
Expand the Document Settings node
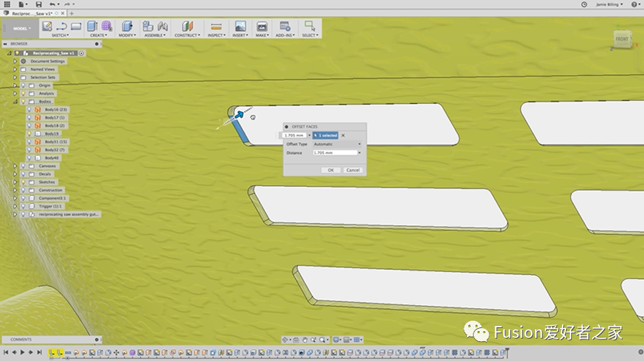coord(15,61)
